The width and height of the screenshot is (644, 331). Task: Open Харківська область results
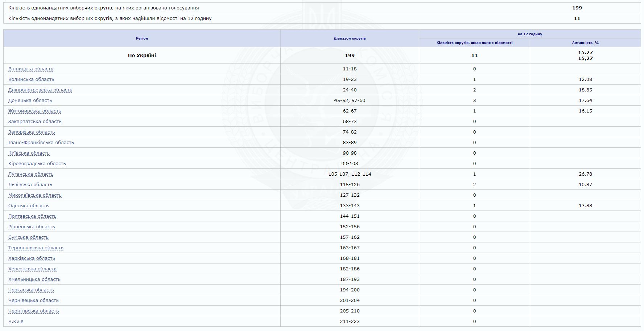31,258
